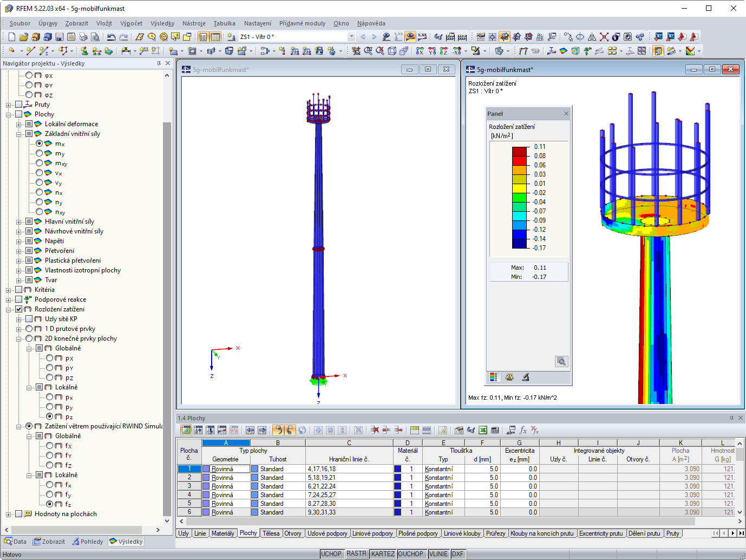Open the Zobrazit navigator tab

pos(49,542)
